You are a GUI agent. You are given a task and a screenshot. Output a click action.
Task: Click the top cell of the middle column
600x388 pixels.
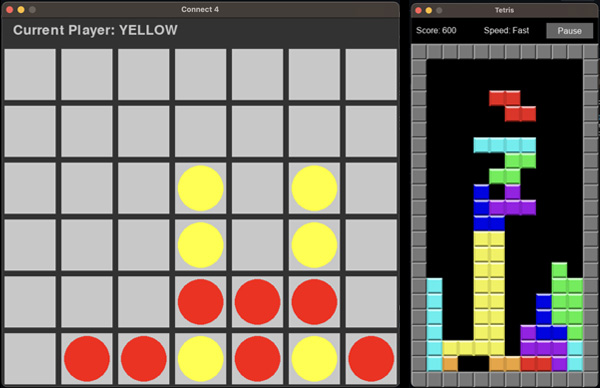[201, 74]
